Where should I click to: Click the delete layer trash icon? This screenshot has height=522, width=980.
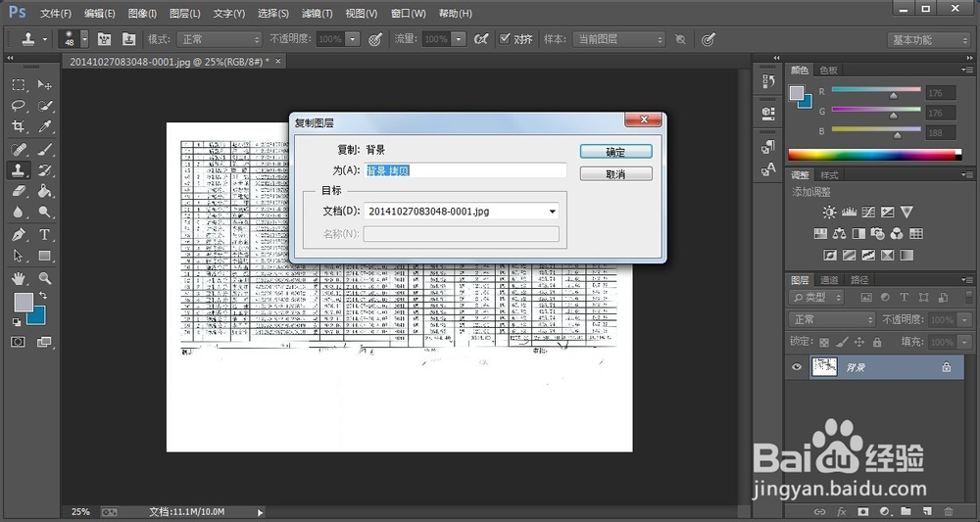[949, 511]
